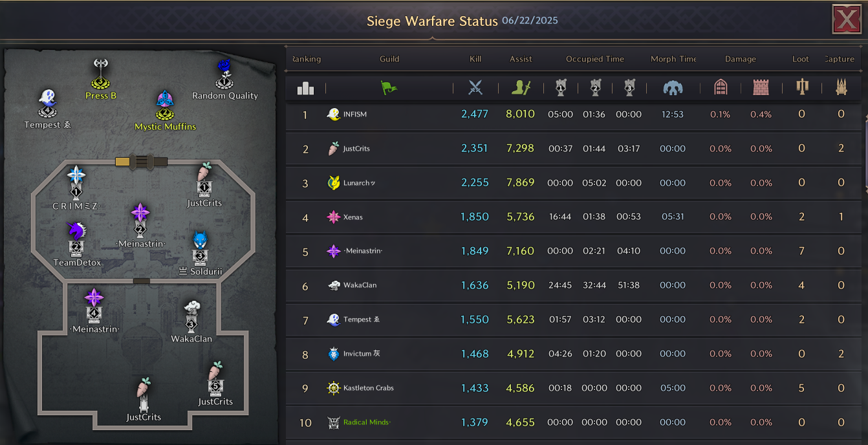Select the Soldurii tower on the map
This screenshot has height=445, width=868.
[x=200, y=254]
